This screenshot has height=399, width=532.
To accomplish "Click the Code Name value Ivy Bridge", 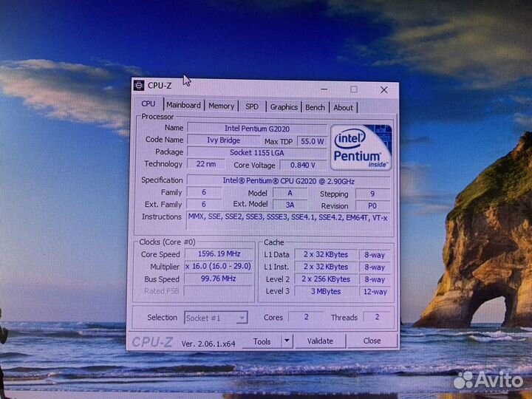I will 224,140.
